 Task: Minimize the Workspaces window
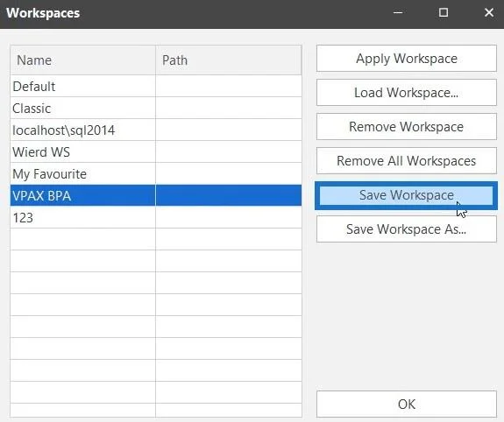pos(398,13)
